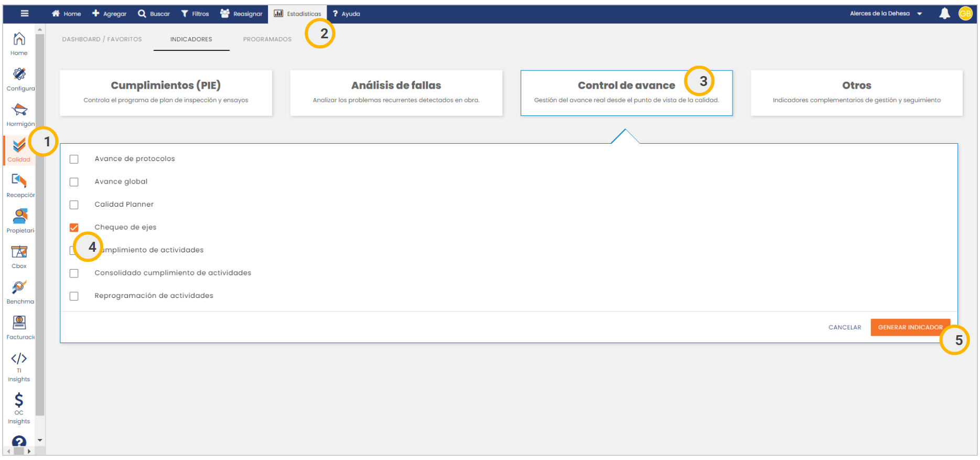Open the Estadísticas menu item
Image resolution: width=980 pixels, height=460 pixels.
(298, 14)
